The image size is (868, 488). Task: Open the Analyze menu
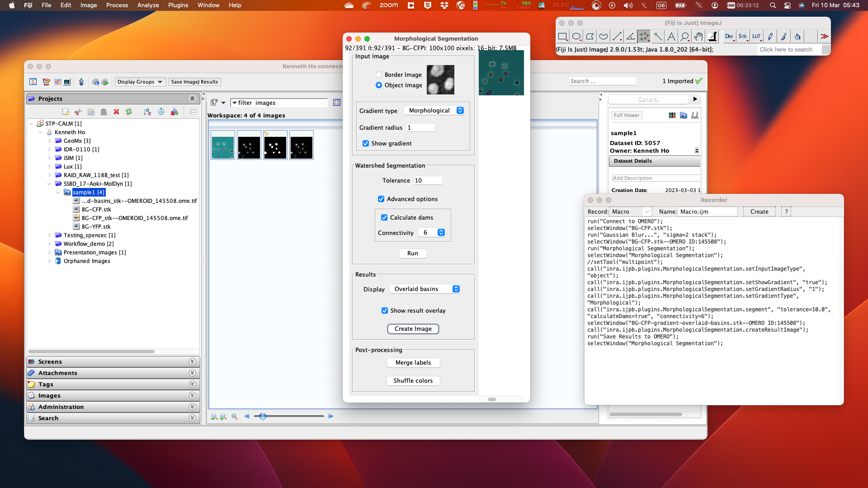(x=148, y=5)
